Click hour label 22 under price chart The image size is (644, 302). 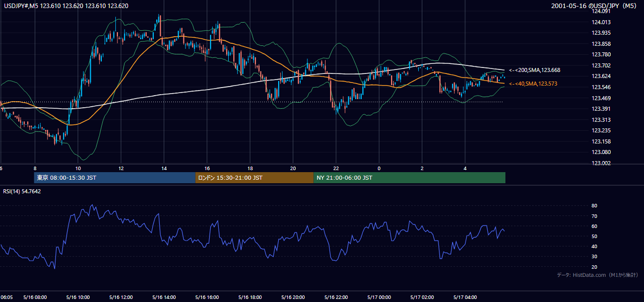[336, 168]
